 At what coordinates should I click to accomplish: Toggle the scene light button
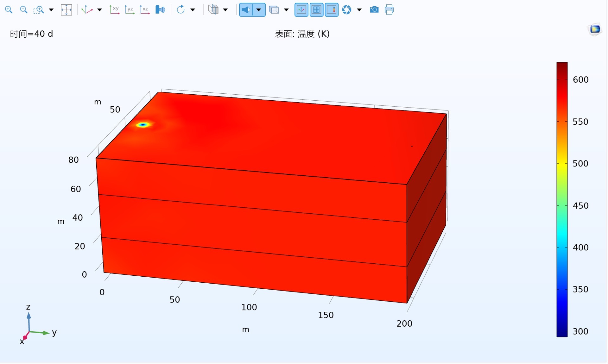pyautogui.click(x=246, y=9)
